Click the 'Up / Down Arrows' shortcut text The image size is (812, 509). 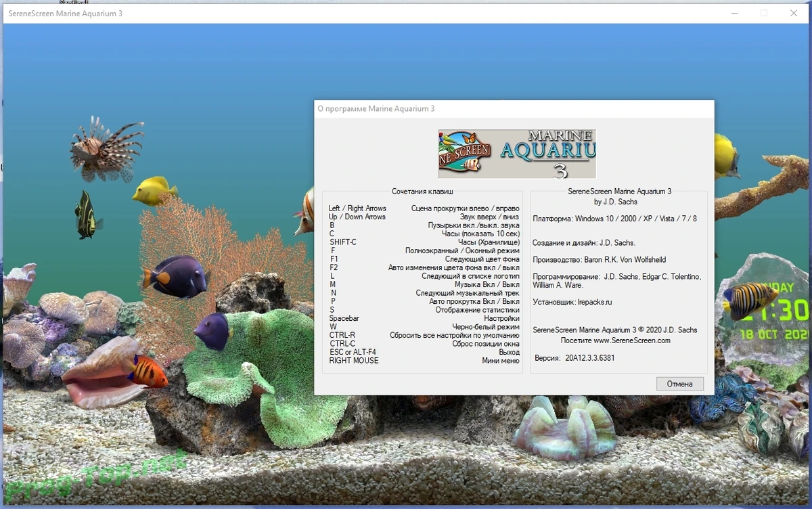coord(357,217)
